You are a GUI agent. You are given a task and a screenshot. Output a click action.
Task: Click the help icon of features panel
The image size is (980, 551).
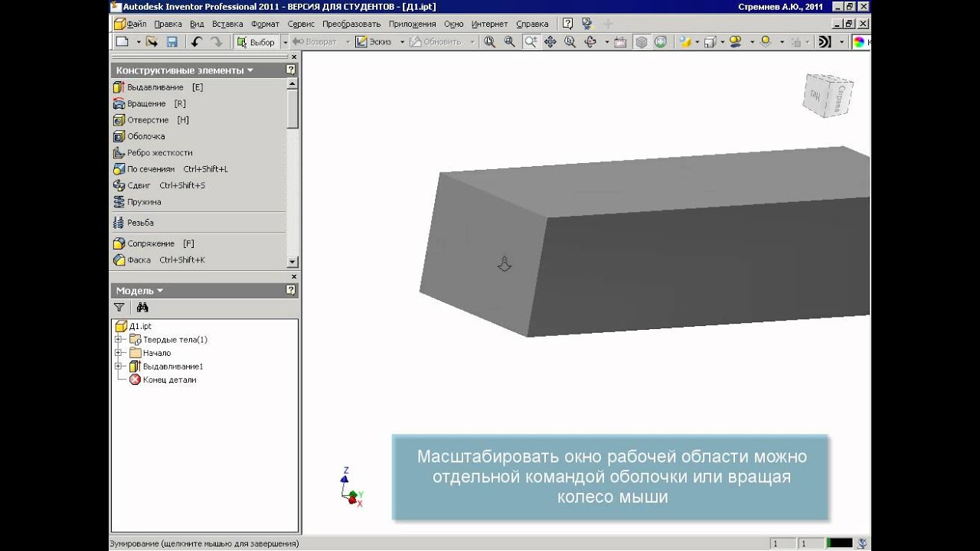click(x=291, y=70)
